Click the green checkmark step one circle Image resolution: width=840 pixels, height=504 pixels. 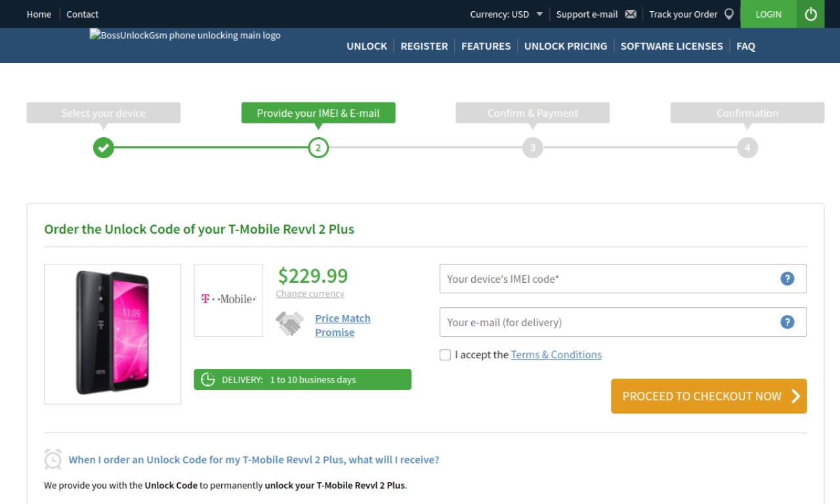(x=103, y=148)
